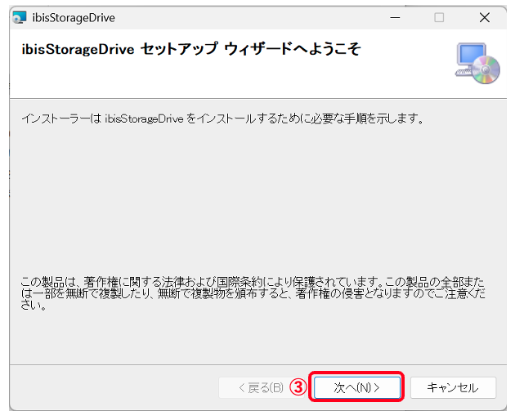The height and width of the screenshot is (420, 515).
Task: Click the text インストーラーは ibisStorageDrive をインストール
Action: [x=138, y=118]
